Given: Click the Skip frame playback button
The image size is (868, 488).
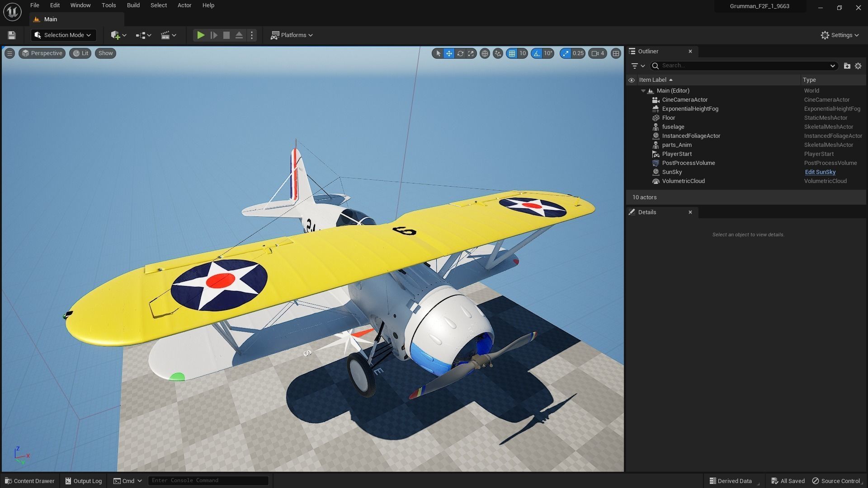Looking at the screenshot, I should [x=214, y=35].
